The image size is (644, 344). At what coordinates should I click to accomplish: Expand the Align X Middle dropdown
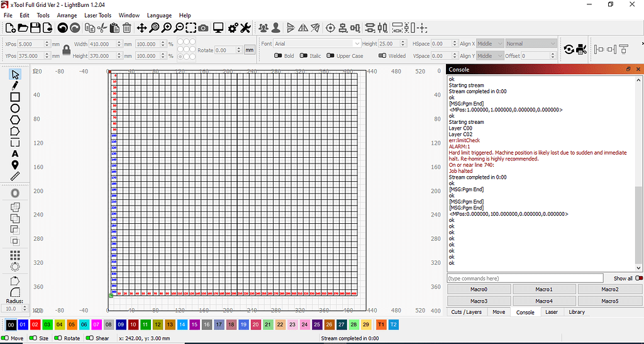[490, 44]
